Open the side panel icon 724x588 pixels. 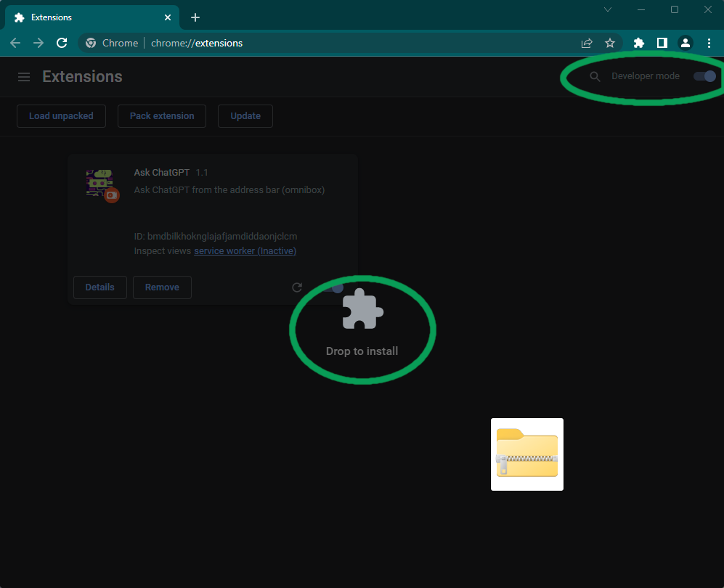[662, 43]
